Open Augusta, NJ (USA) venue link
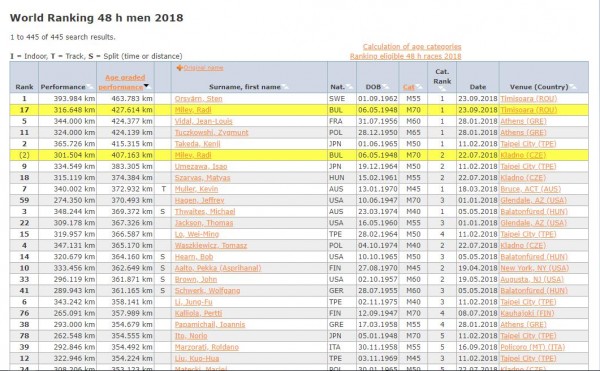Image resolution: width=600 pixels, height=371 pixels. point(532,280)
